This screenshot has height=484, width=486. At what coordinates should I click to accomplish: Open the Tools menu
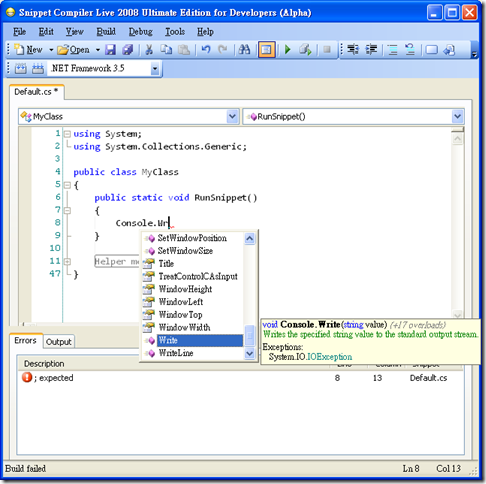point(175,32)
